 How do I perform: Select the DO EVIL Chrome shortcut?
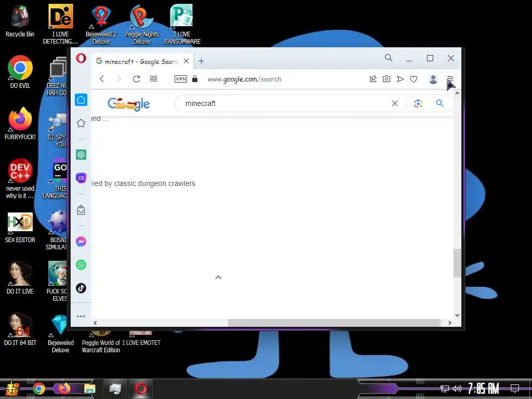click(20, 72)
